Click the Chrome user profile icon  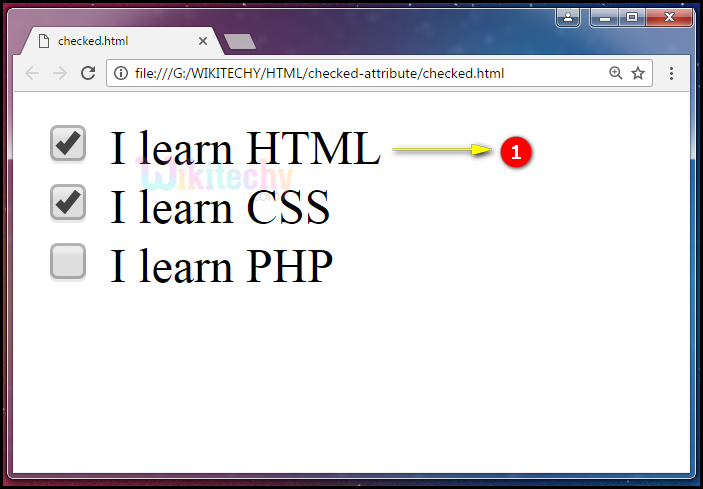point(568,17)
